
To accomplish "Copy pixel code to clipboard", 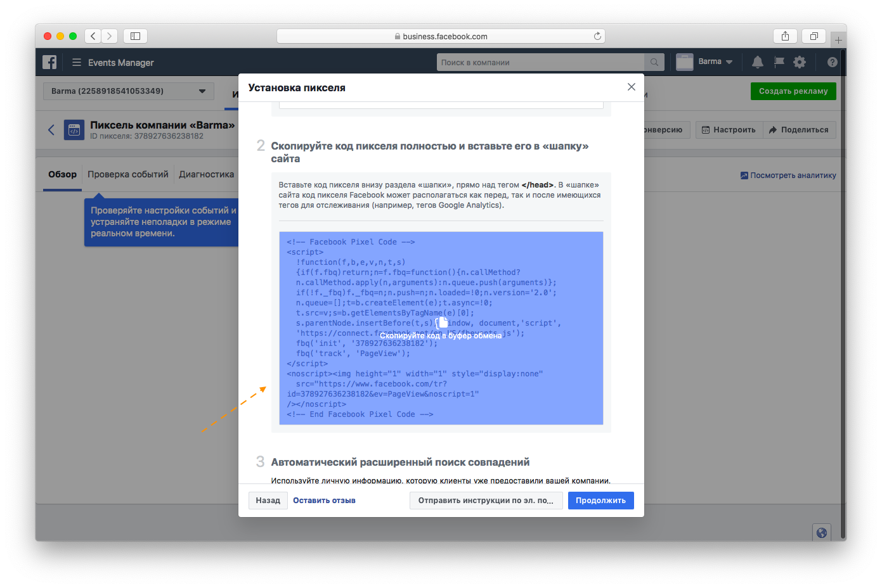I will (x=441, y=328).
